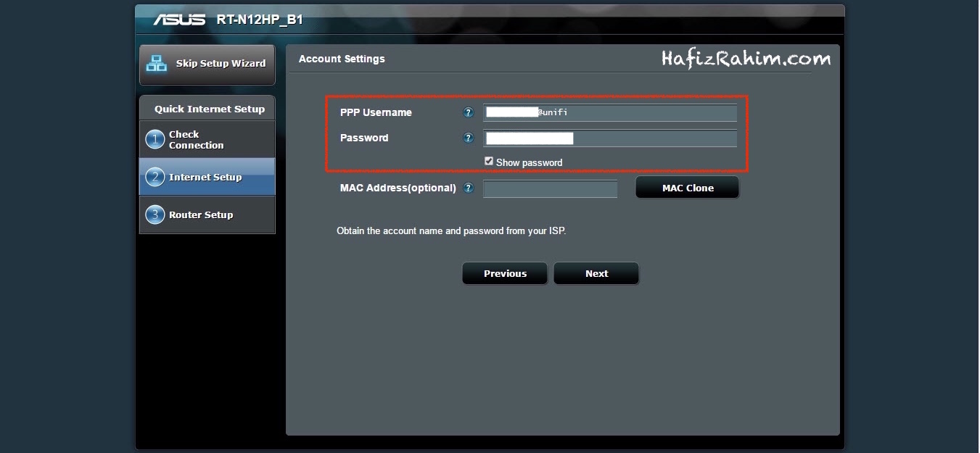Viewport: 980px width, 453px height.
Task: Click into the MAC Address input box
Action: [550, 188]
